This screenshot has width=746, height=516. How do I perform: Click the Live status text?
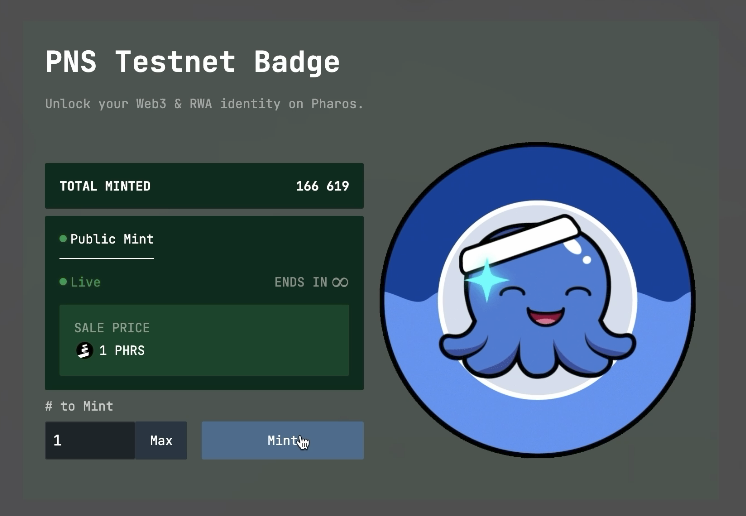point(85,282)
